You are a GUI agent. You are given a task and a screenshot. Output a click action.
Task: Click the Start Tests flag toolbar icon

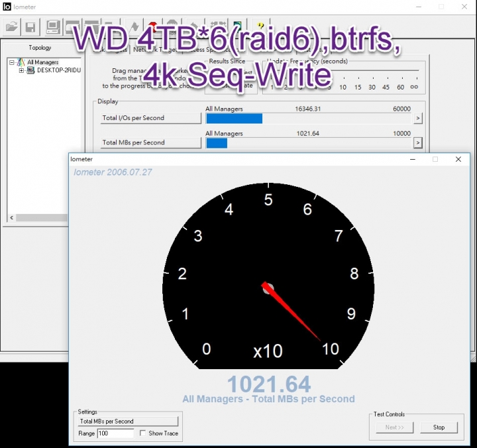(x=134, y=27)
